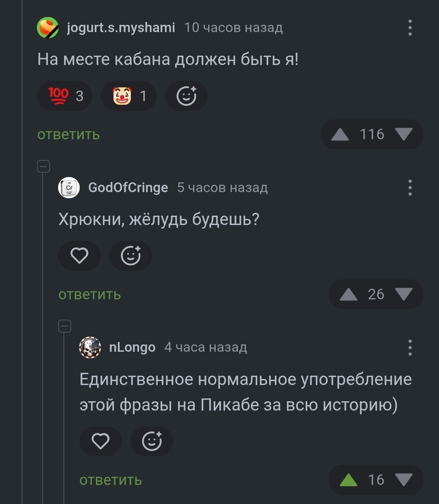Toggle the 100 emoji reaction

click(65, 96)
